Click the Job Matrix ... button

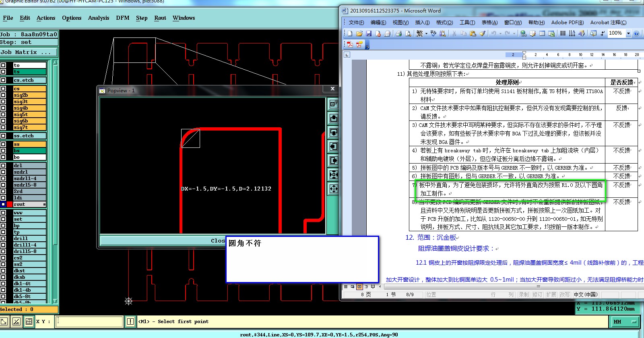tap(29, 52)
